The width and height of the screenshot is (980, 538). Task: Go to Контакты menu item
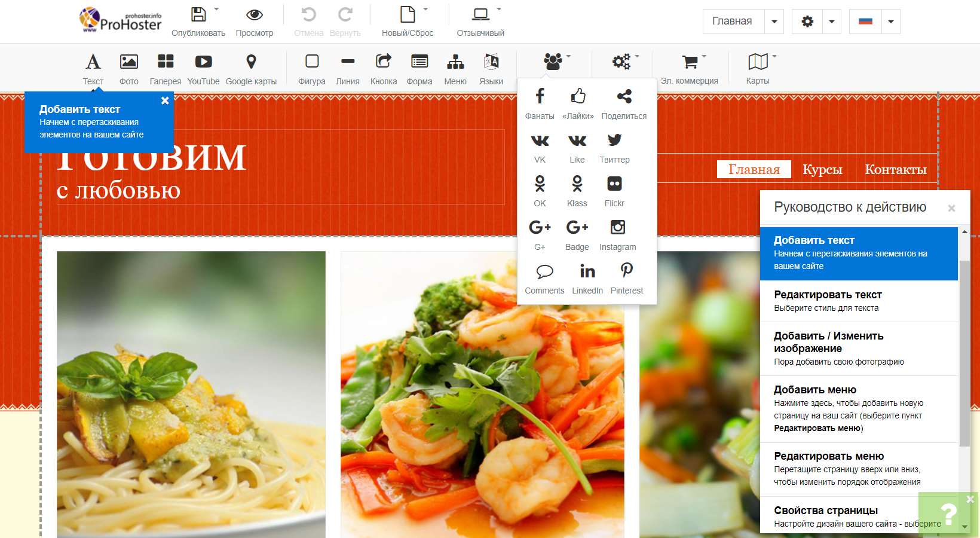[x=895, y=170]
